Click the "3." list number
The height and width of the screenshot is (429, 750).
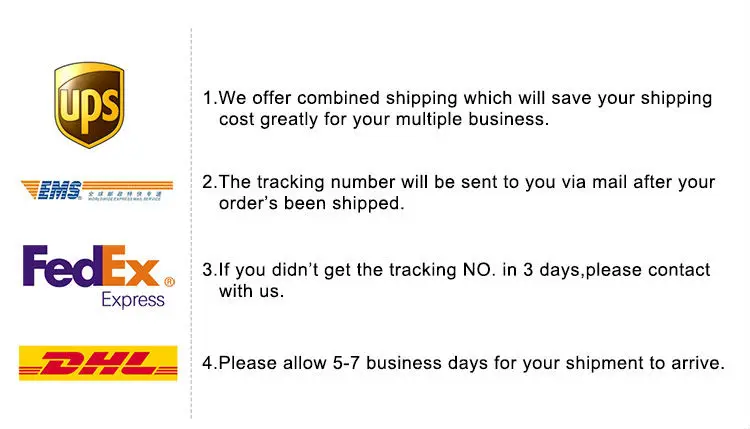(x=209, y=270)
